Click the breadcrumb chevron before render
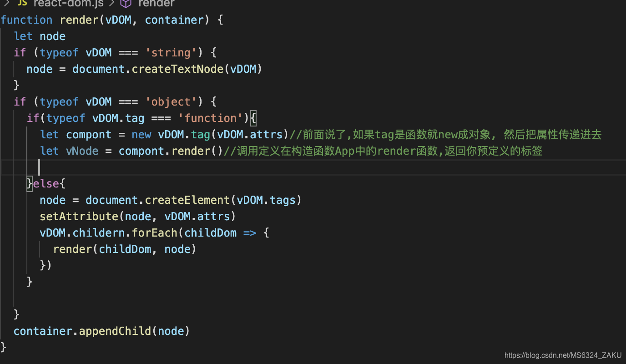 (x=111, y=4)
